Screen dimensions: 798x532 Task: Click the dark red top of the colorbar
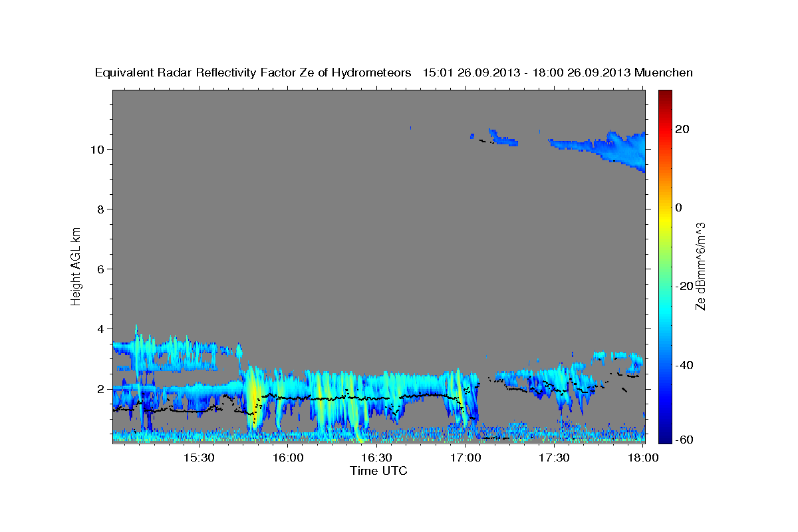coord(665,94)
